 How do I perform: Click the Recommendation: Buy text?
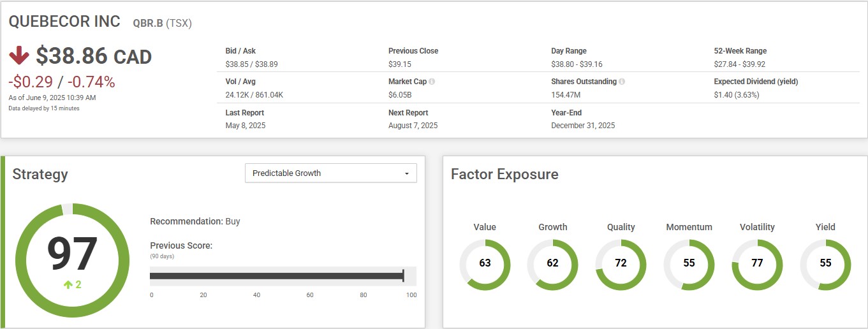click(x=195, y=221)
